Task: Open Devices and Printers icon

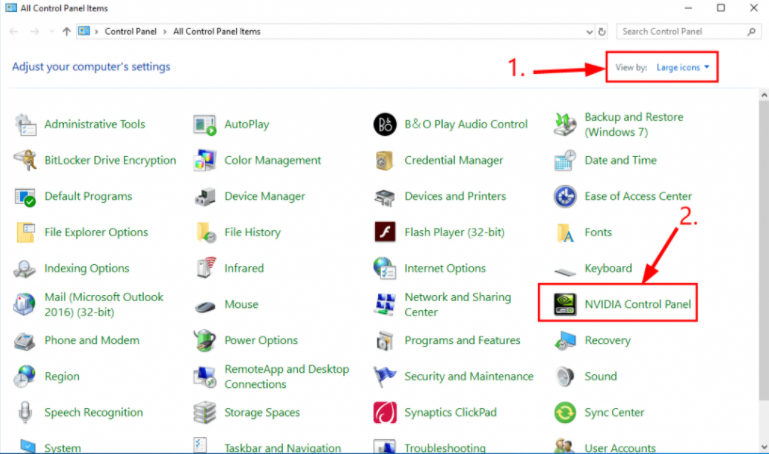Action: click(x=385, y=197)
